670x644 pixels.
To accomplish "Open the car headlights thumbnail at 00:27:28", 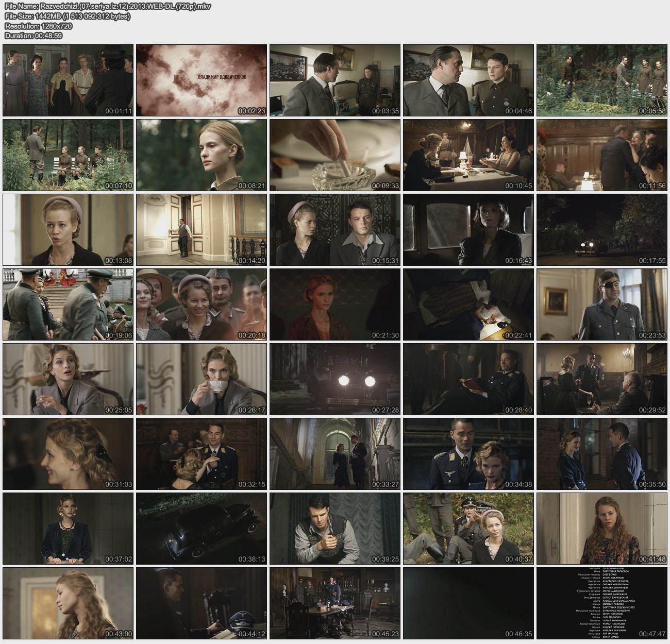I will point(335,379).
